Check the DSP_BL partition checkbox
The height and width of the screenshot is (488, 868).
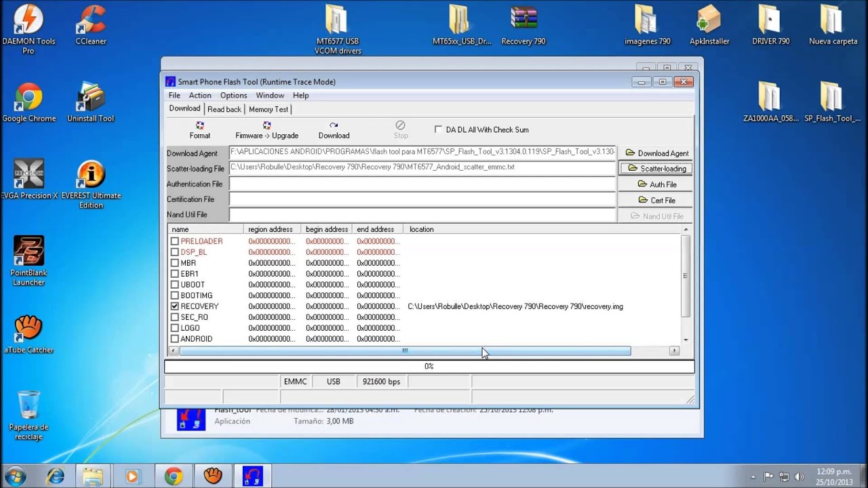point(175,252)
